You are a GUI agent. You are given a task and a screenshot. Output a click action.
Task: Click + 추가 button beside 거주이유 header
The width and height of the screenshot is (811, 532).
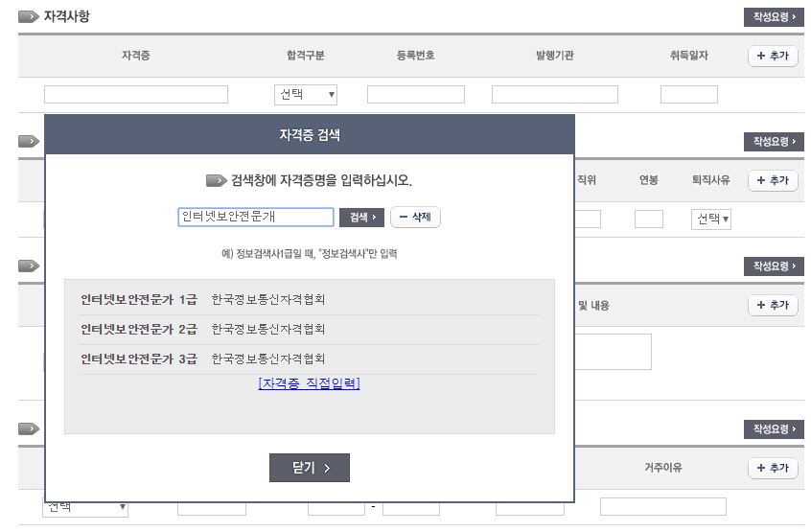[772, 468]
